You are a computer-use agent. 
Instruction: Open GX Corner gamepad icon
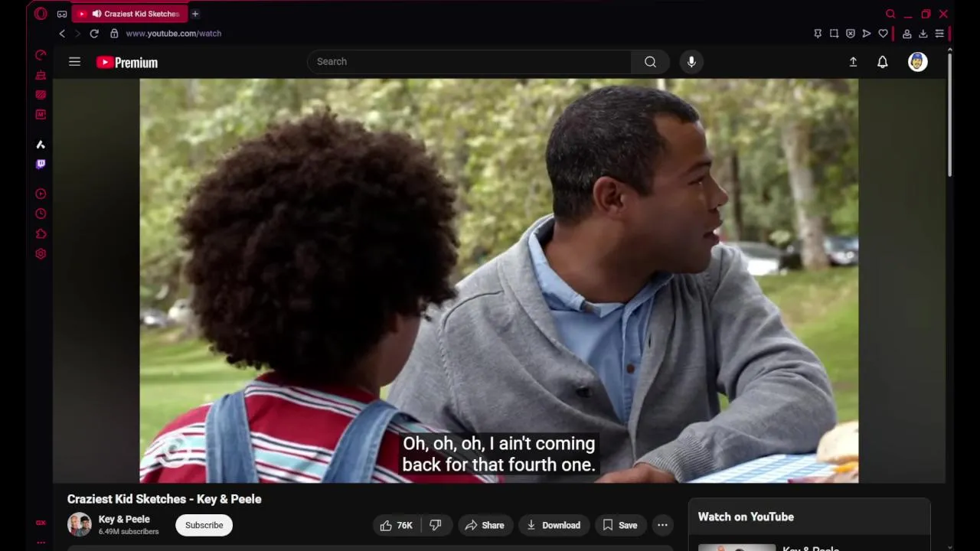(x=62, y=14)
